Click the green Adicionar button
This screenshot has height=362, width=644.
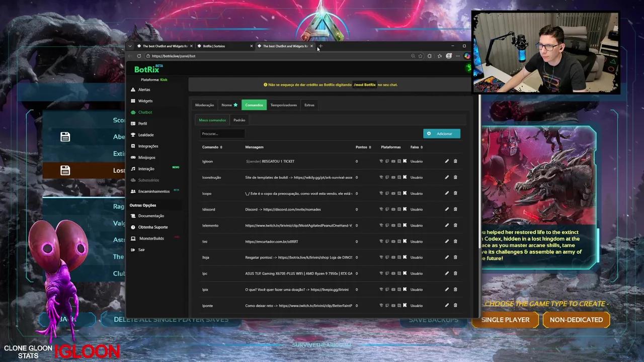click(441, 133)
